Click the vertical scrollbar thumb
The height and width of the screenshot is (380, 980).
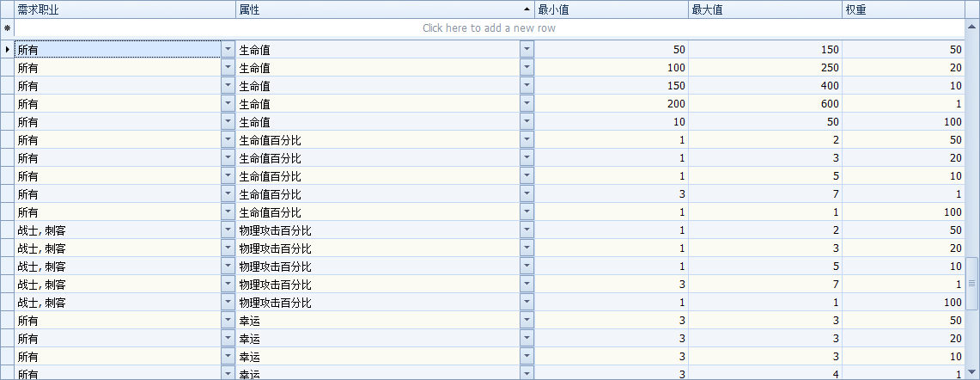coord(971,282)
